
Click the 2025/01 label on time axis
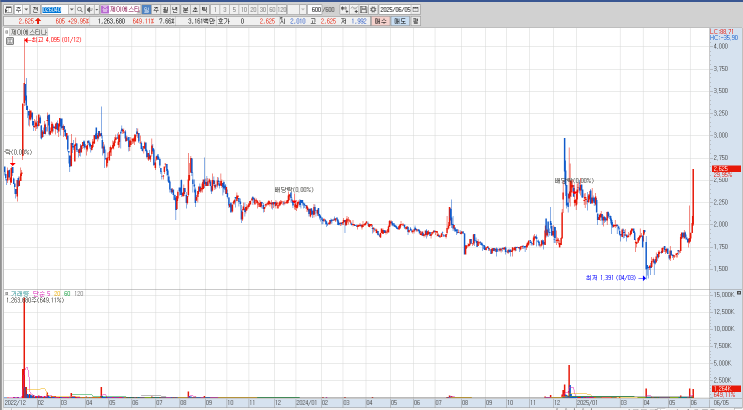587,402
